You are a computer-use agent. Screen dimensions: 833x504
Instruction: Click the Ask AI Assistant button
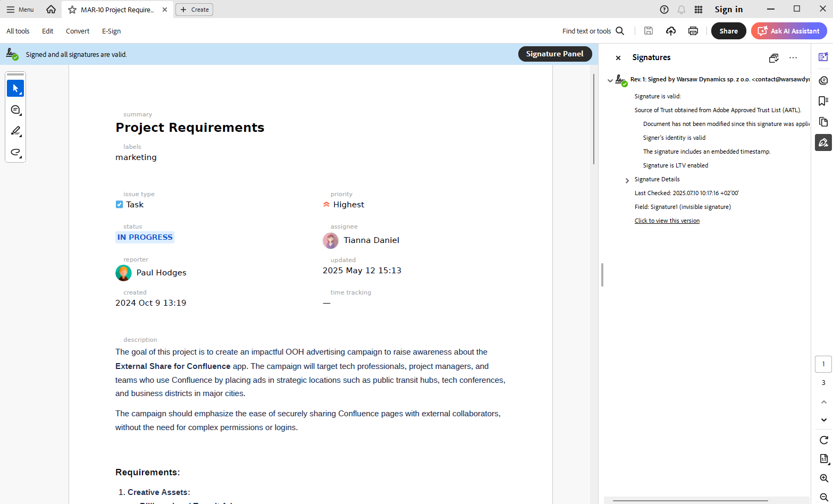tap(789, 31)
